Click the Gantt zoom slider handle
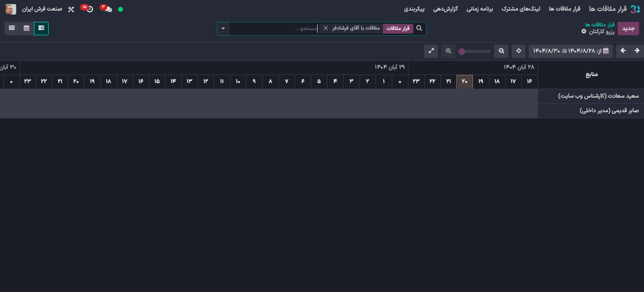This screenshot has width=644, height=292. pos(462,51)
